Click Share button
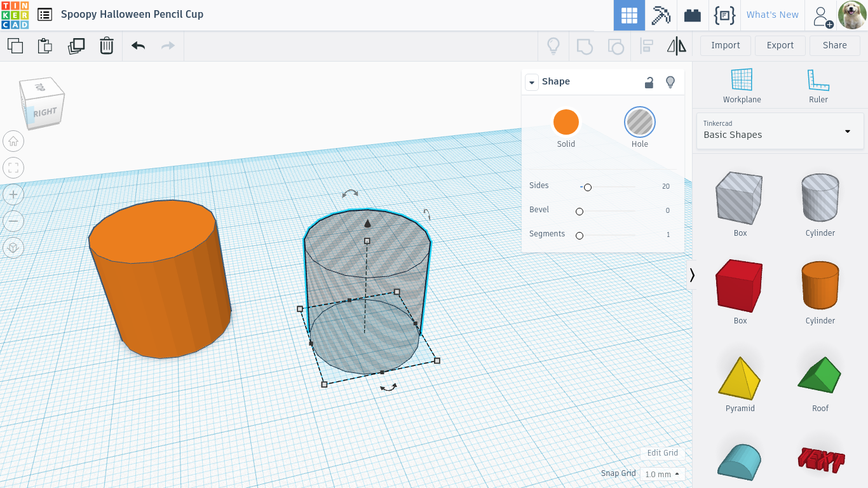Image resolution: width=868 pixels, height=488 pixels. [834, 45]
